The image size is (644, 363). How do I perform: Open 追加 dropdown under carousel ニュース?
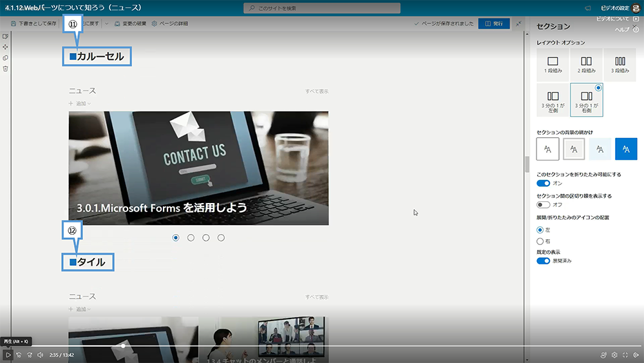point(80,104)
